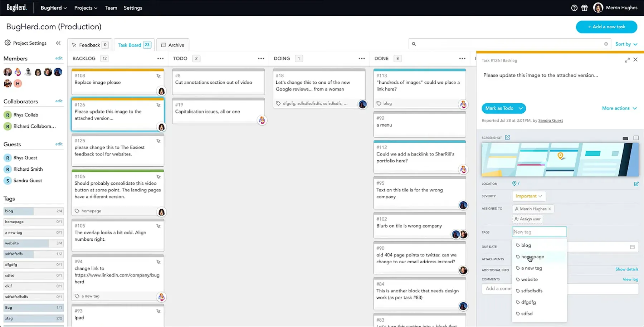Open Sandra Guest's profile link
This screenshot has height=327, width=644.
pyautogui.click(x=550, y=120)
